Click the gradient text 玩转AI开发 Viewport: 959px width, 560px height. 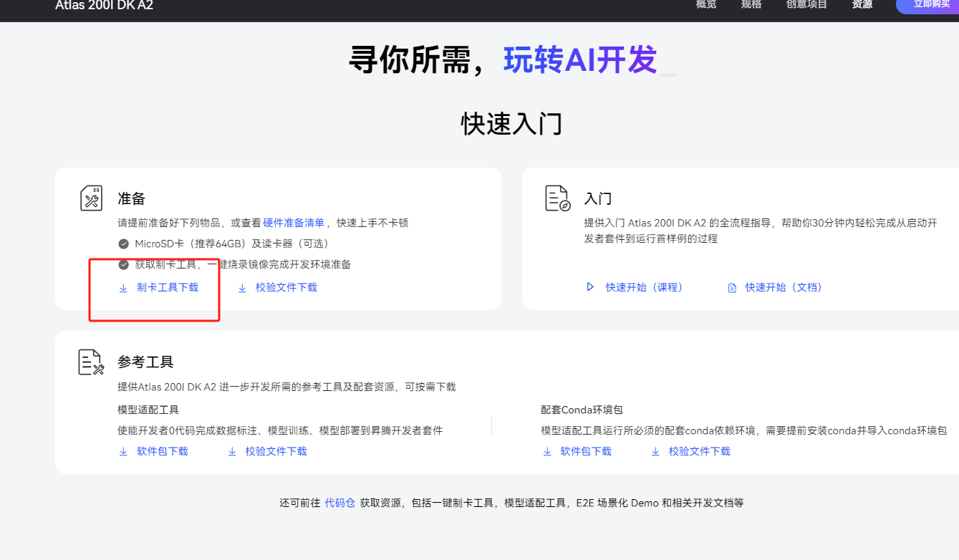coord(581,60)
